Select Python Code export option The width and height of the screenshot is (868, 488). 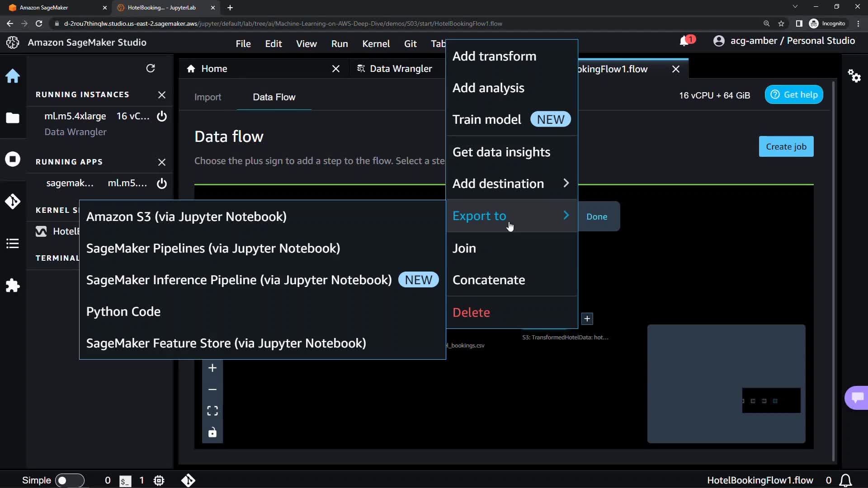[123, 312]
